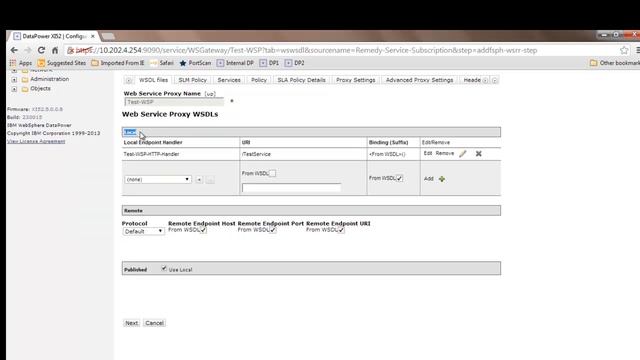640x360 pixels.
Task: Click the browser forward arrow
Action: (28, 50)
